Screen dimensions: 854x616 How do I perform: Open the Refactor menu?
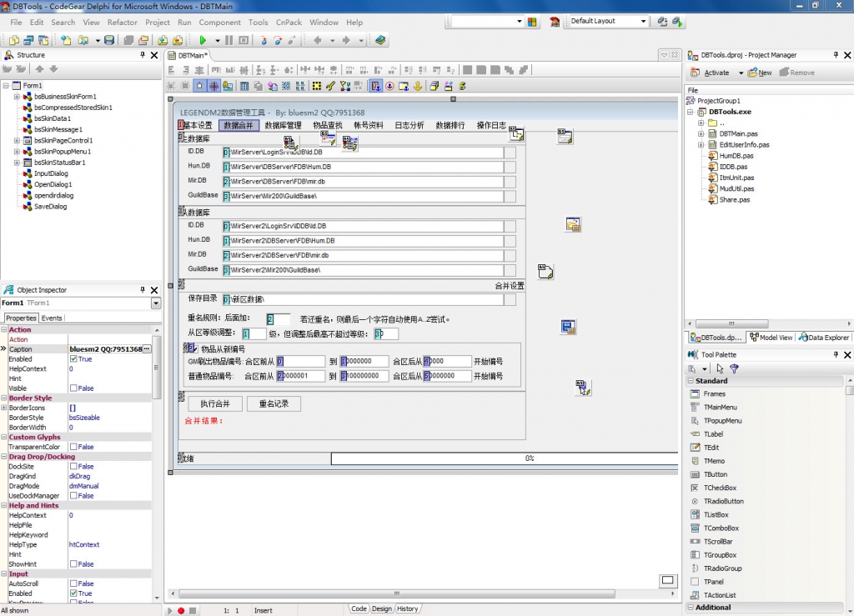(x=122, y=23)
